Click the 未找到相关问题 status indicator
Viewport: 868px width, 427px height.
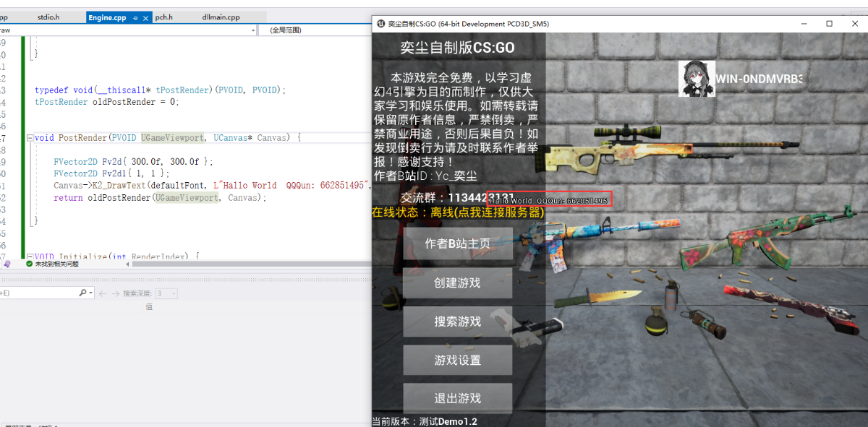(x=51, y=264)
